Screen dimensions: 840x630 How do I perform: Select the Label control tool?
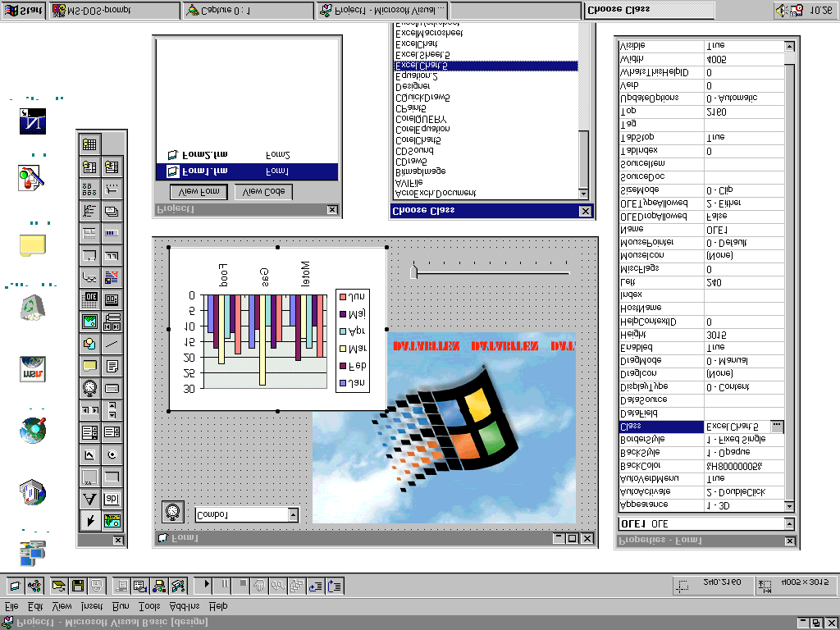click(x=90, y=498)
